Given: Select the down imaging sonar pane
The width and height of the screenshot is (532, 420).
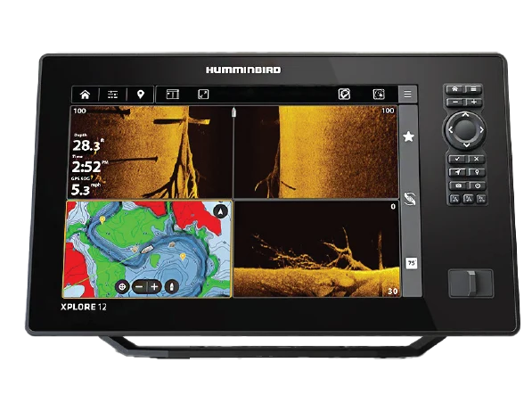Looking at the screenshot, I should click(317, 249).
